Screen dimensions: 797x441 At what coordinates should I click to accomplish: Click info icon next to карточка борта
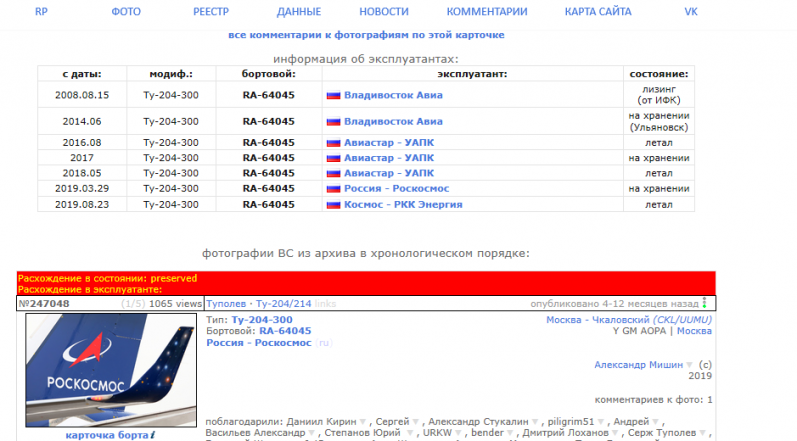click(x=153, y=435)
